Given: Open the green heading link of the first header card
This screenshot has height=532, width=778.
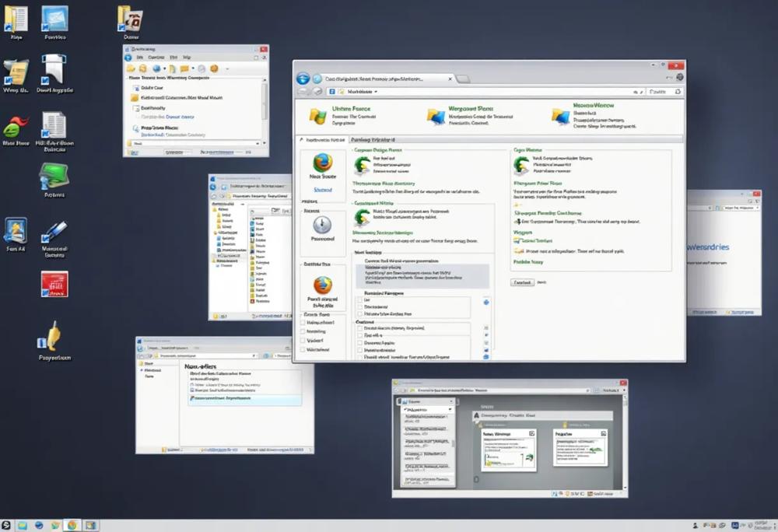Looking at the screenshot, I should [351, 109].
